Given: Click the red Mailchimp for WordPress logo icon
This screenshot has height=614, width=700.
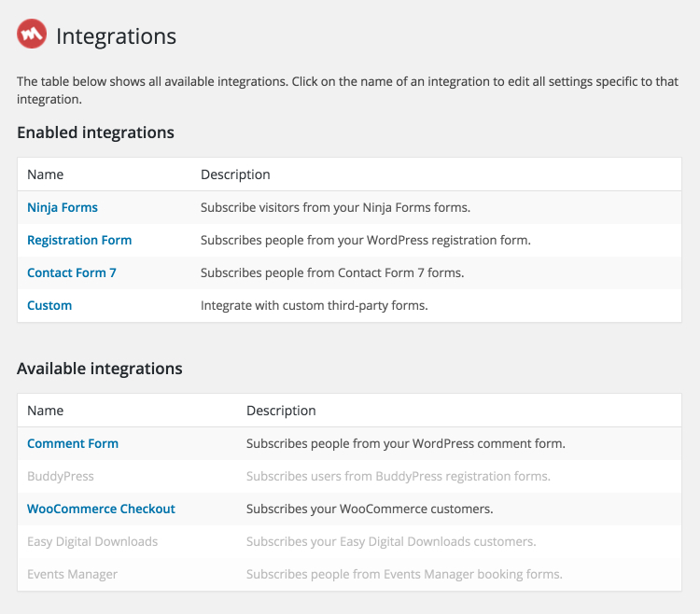Looking at the screenshot, I should tap(32, 34).
